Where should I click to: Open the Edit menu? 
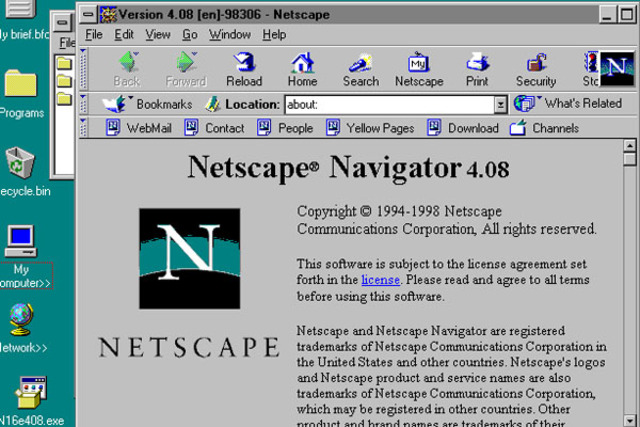pos(124,35)
